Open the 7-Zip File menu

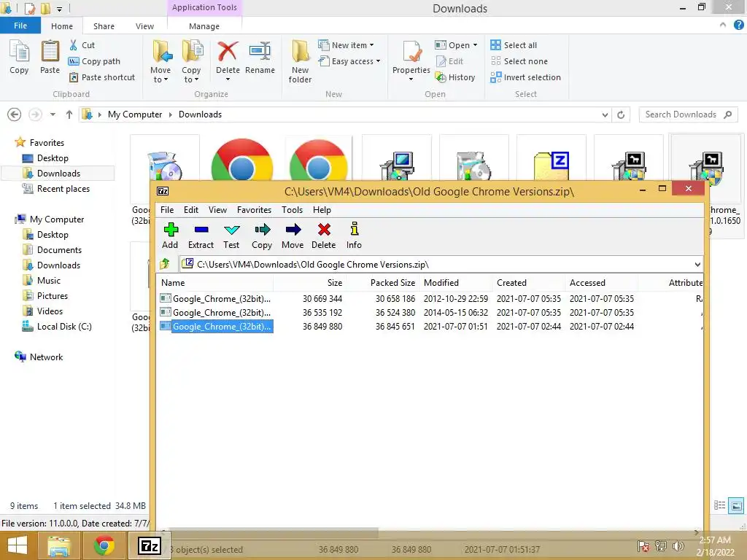point(167,210)
